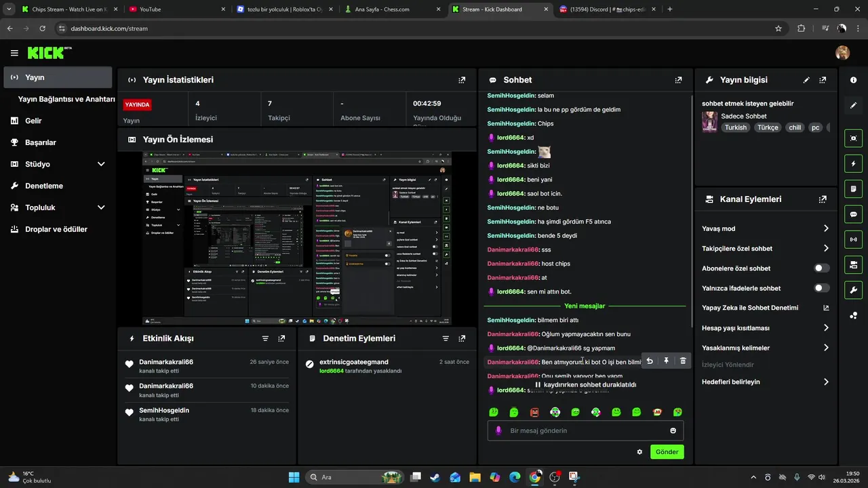Click the pencil icon in the right sidebar
Viewport: 868px width, 488px height.
(853, 105)
